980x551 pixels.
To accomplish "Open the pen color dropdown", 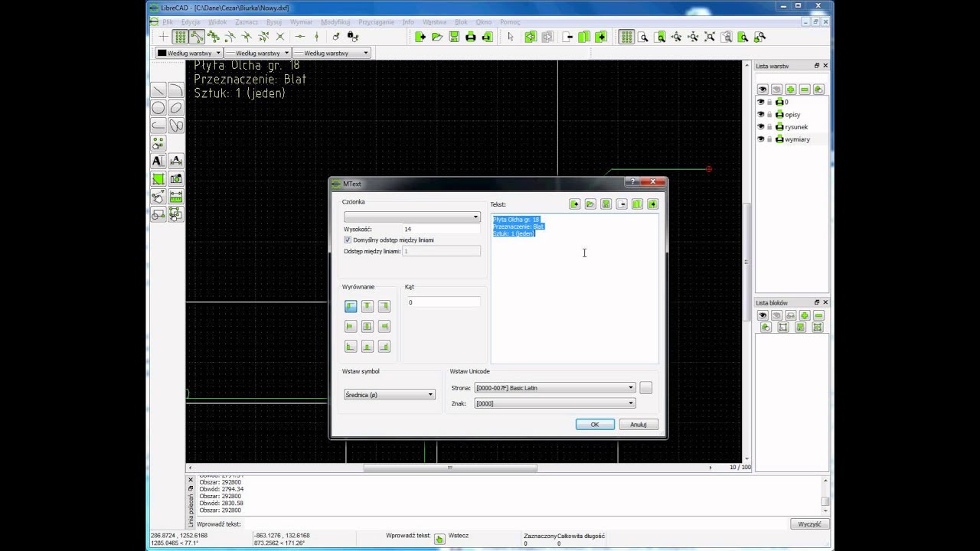I will pyautogui.click(x=189, y=53).
